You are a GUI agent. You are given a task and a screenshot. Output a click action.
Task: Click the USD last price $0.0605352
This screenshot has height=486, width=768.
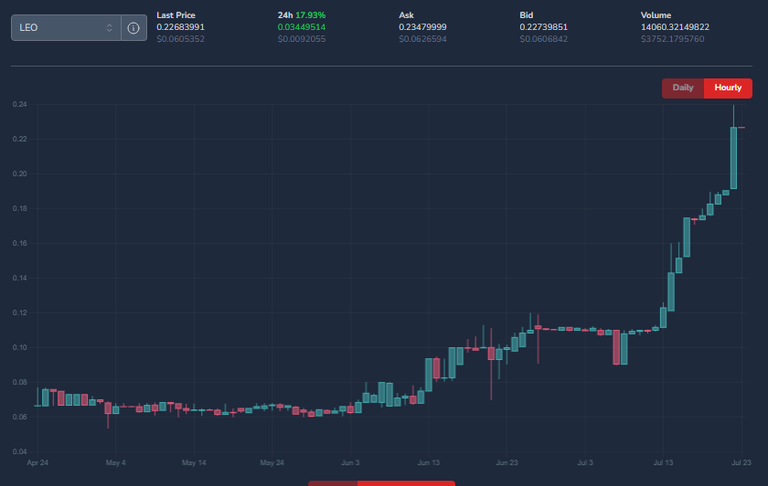click(180, 39)
